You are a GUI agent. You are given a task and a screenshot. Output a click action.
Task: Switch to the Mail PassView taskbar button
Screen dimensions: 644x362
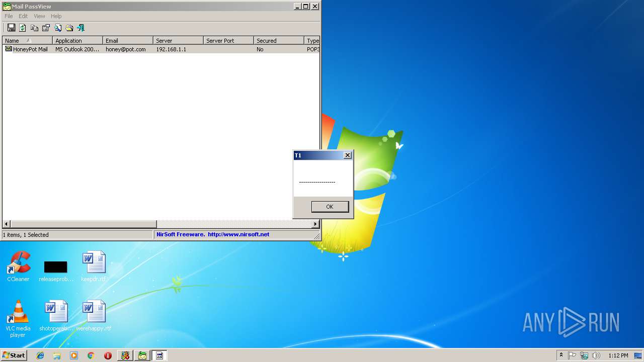142,355
